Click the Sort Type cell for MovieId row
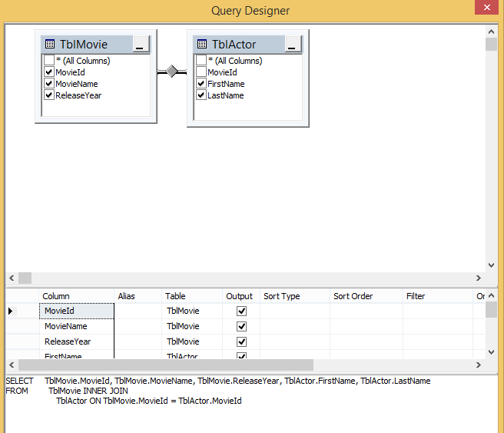 click(295, 311)
